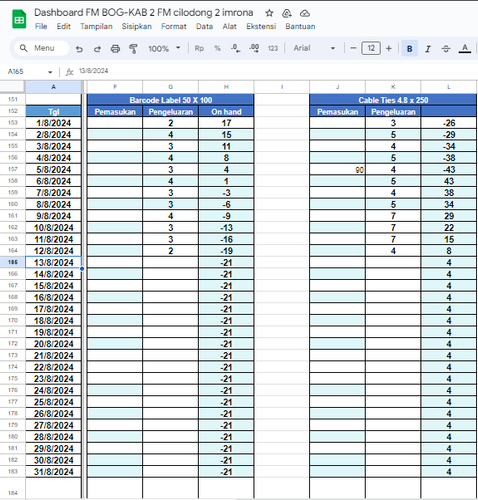Viewport: 478px width, 500px height.
Task: Click the Redo arrow
Action: coord(97,49)
